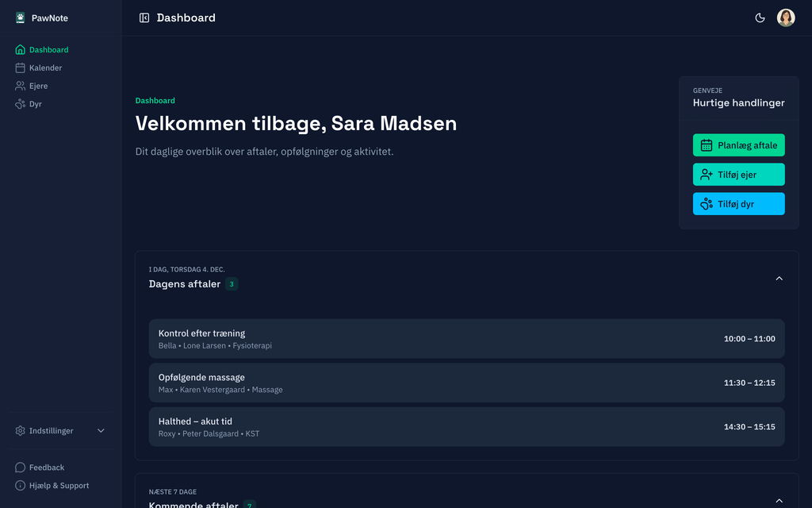Open the user profile avatar
The height and width of the screenshot is (508, 812).
tap(786, 17)
